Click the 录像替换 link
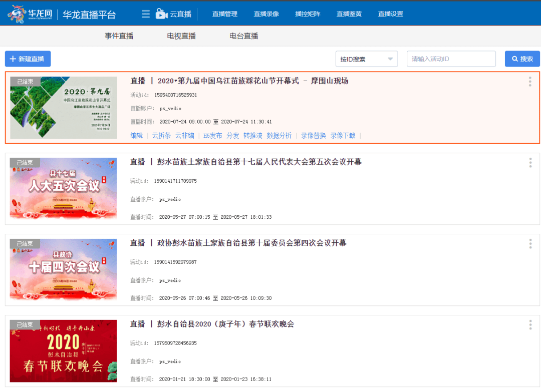The image size is (541, 392). (x=313, y=136)
